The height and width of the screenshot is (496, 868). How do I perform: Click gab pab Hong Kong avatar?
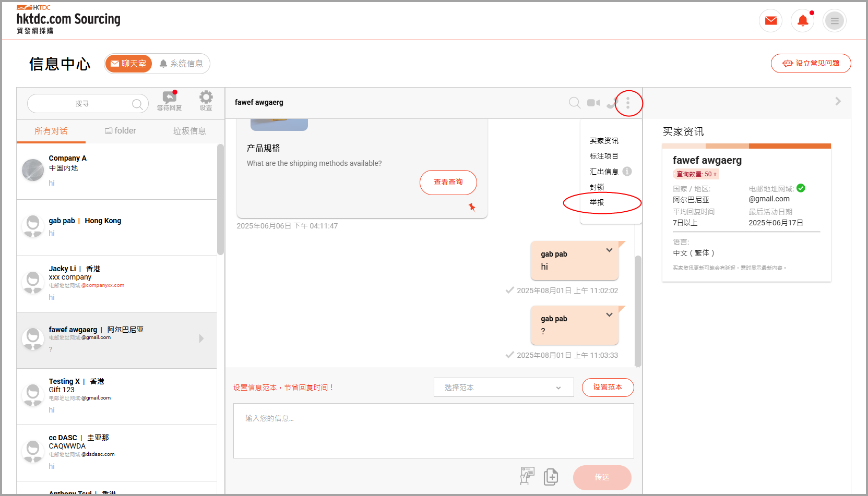pyautogui.click(x=33, y=226)
